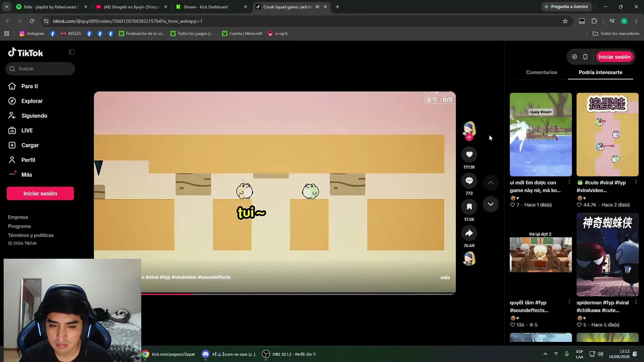The height and width of the screenshot is (362, 644).
Task: Open the site information icon in address bar
Action: coord(46,21)
